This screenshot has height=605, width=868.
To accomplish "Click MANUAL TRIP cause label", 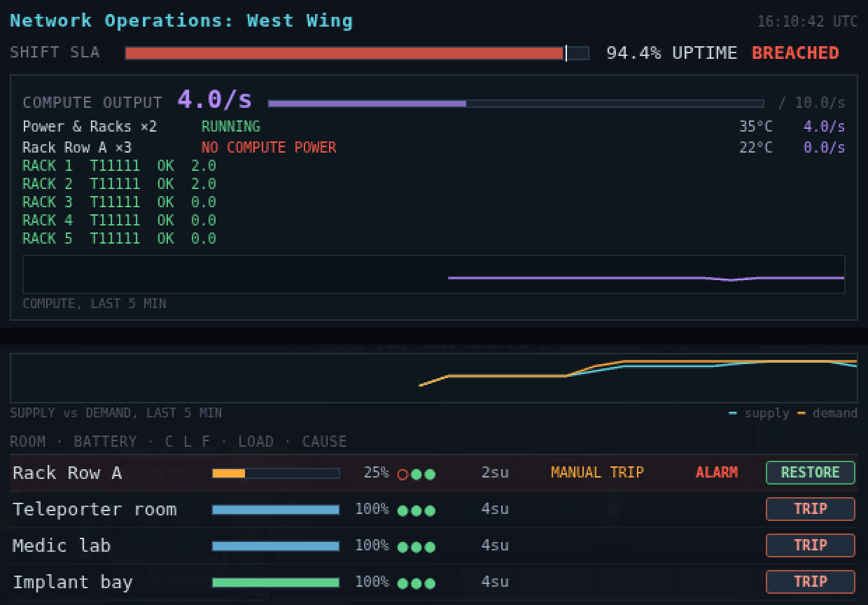I will tap(597, 473).
